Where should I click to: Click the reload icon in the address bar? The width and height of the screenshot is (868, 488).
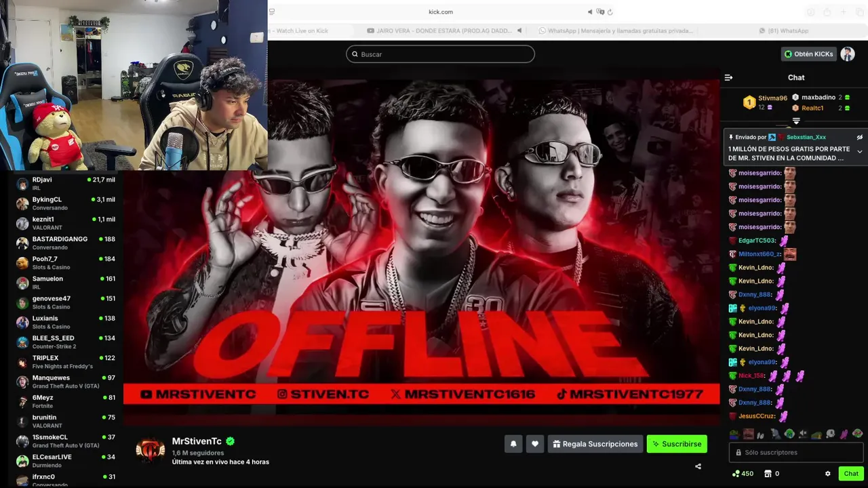[610, 12]
